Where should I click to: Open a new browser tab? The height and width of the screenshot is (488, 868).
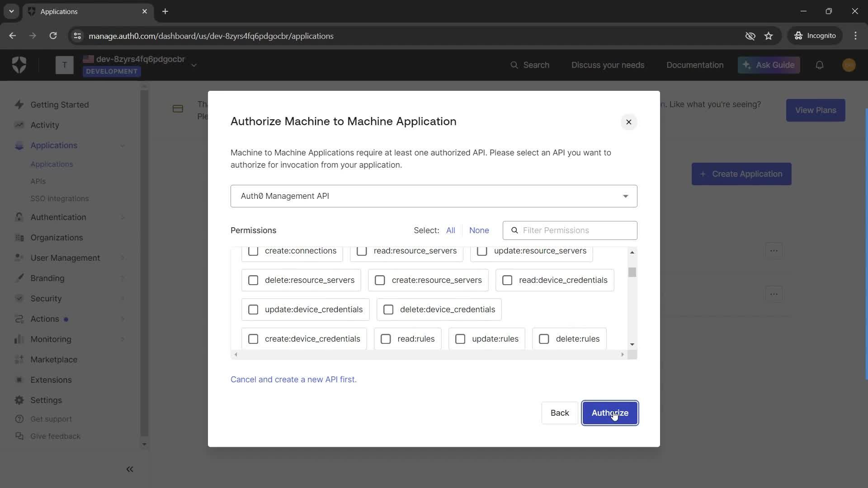coord(165,11)
